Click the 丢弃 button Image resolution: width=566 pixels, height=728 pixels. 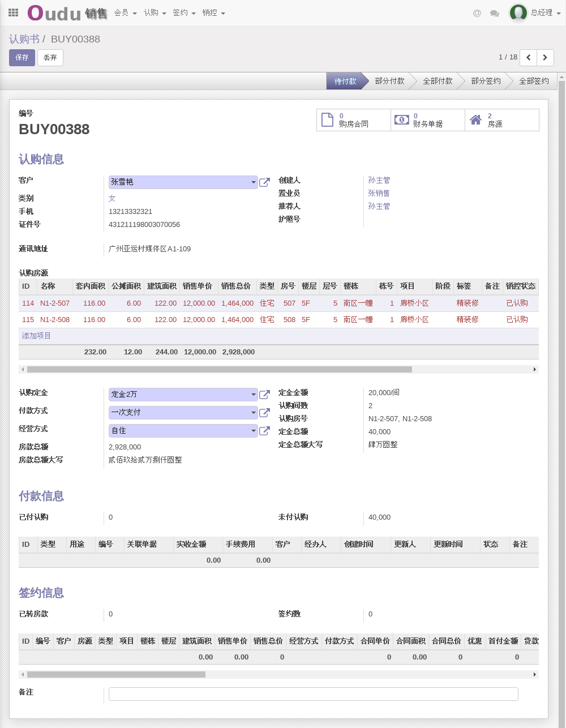50,58
